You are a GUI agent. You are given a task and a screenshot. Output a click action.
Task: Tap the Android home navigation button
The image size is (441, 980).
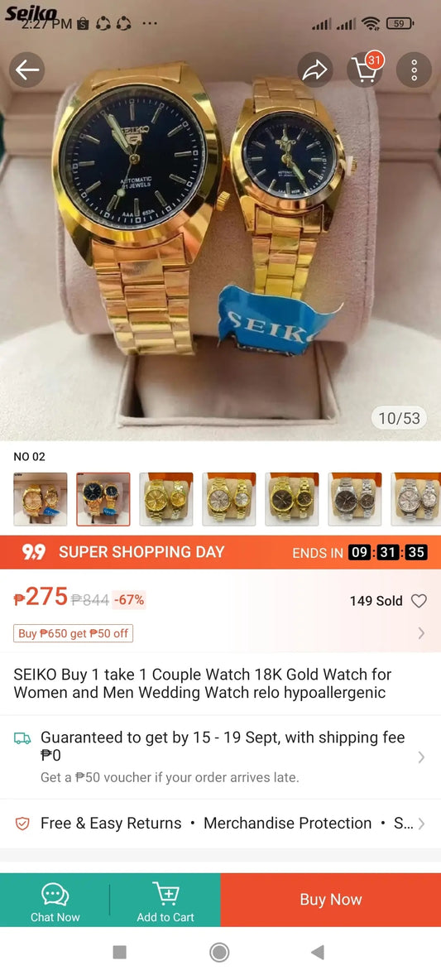[x=219, y=953]
